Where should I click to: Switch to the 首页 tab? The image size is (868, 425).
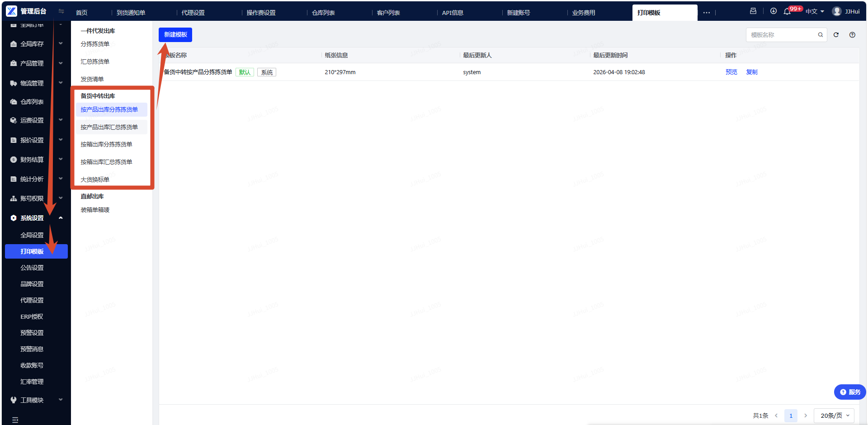tap(82, 13)
